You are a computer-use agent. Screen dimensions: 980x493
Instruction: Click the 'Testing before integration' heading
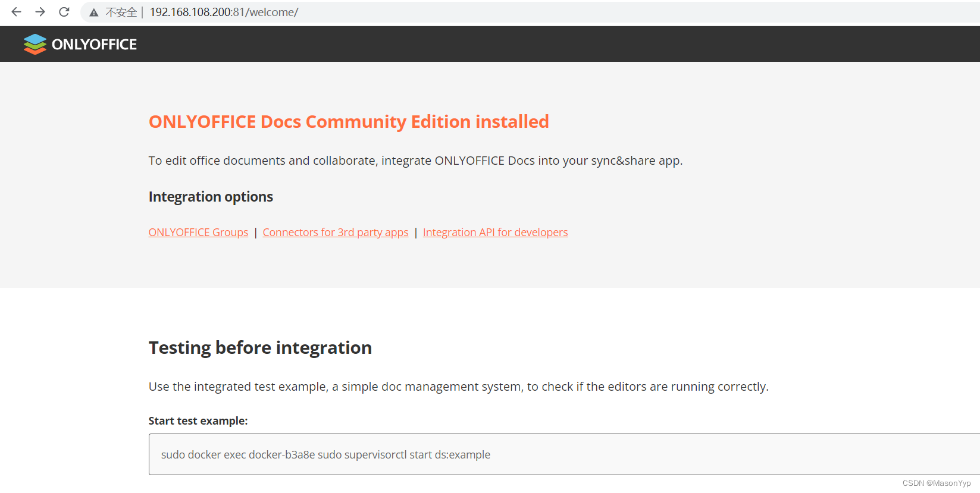tap(260, 347)
